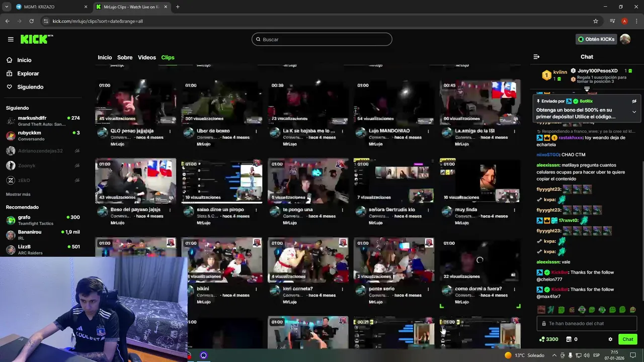Screen dimensions: 644x362
Task: Expand Mostrar más followed list
Action: (18, 194)
